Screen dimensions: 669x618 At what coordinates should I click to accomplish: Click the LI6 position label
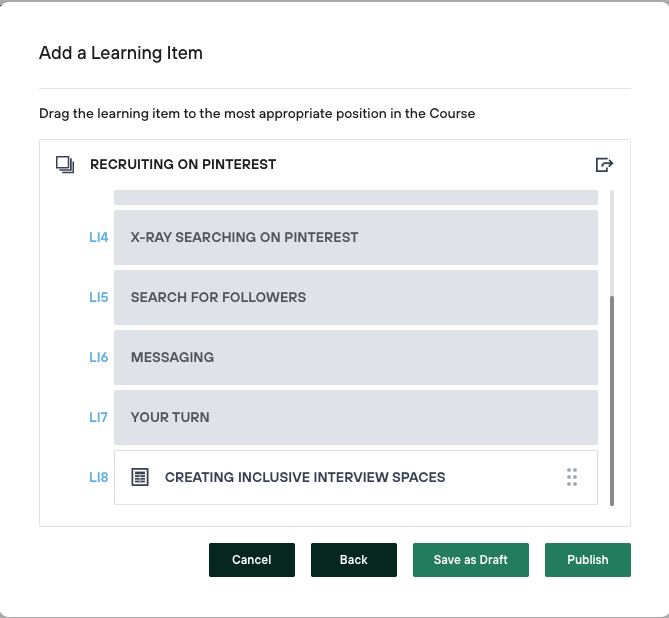98,357
